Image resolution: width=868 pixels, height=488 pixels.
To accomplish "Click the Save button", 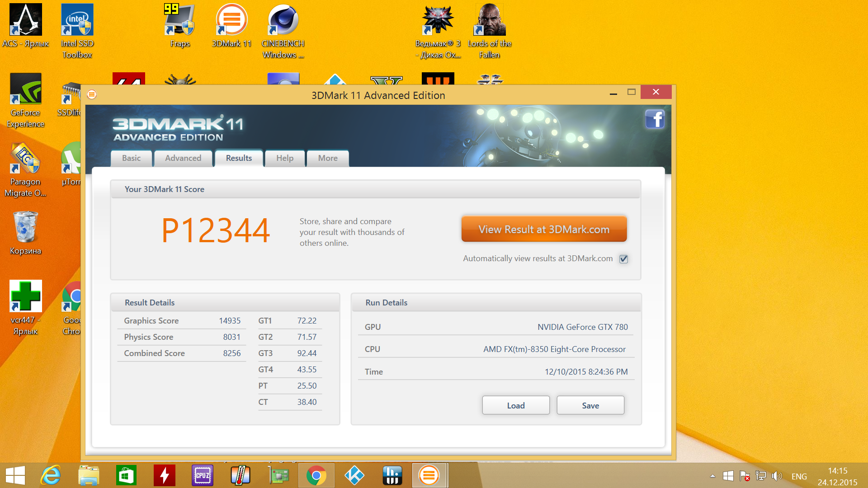I will tap(590, 405).
